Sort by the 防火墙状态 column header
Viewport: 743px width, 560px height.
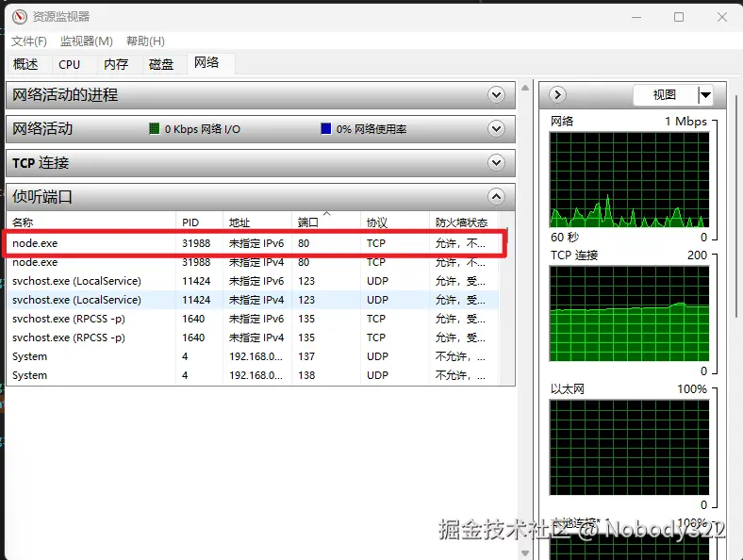point(464,222)
